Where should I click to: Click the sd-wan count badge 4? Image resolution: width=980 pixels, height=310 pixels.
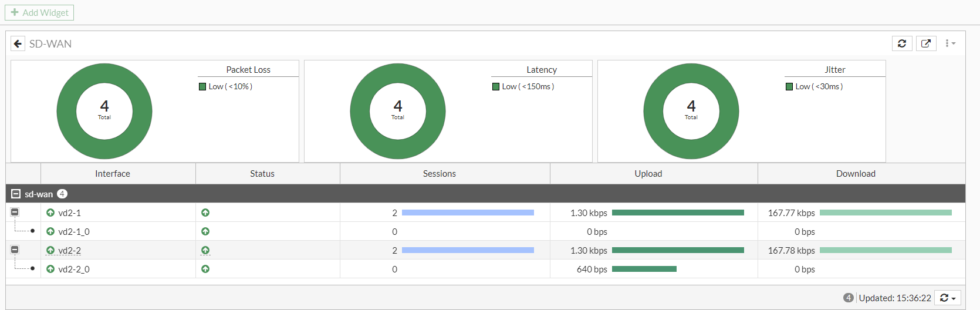pyautogui.click(x=62, y=194)
